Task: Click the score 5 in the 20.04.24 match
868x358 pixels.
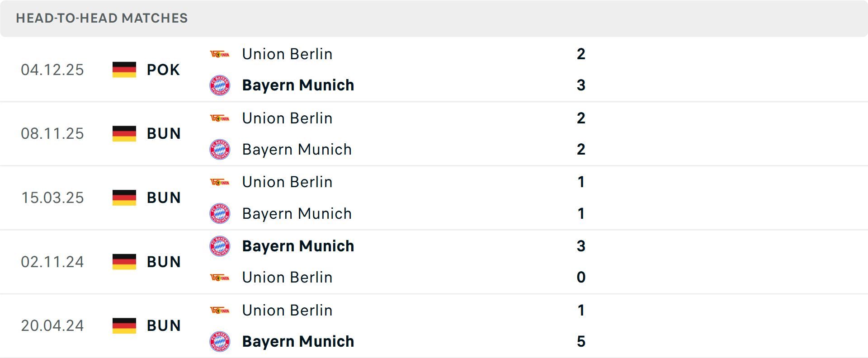Action: pos(581,342)
